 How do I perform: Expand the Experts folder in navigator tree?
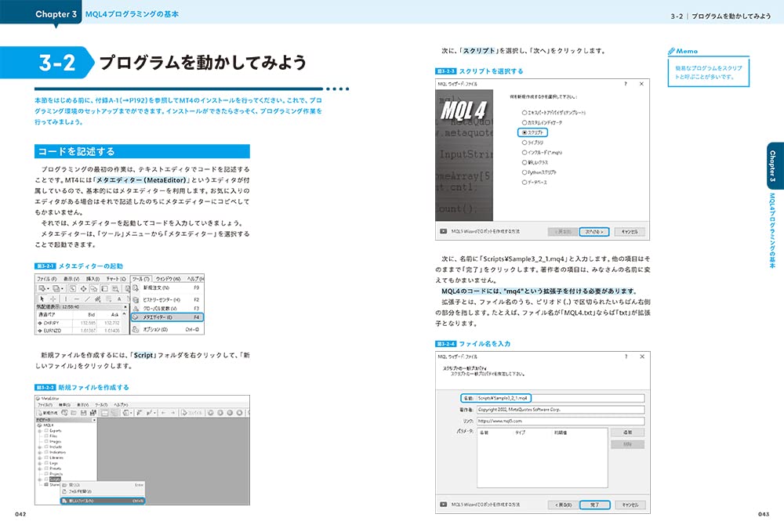39,430
